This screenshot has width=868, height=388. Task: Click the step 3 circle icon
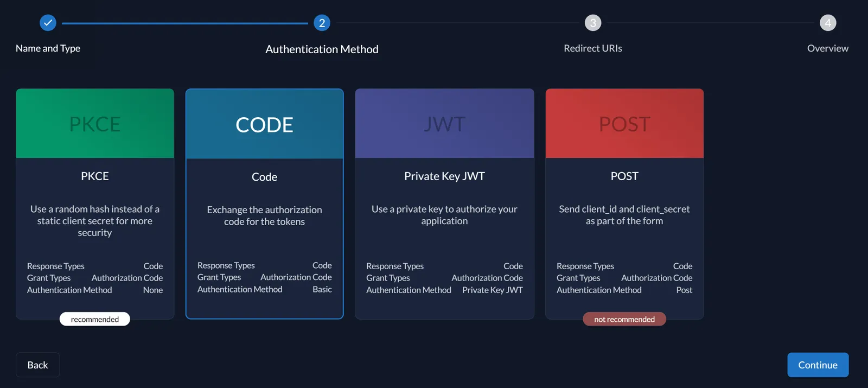pyautogui.click(x=593, y=23)
